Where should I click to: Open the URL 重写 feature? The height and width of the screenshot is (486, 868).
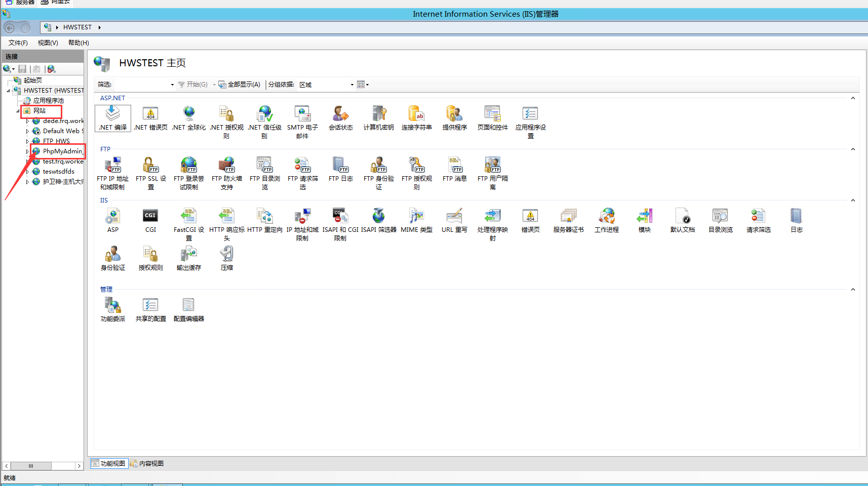[x=454, y=217]
